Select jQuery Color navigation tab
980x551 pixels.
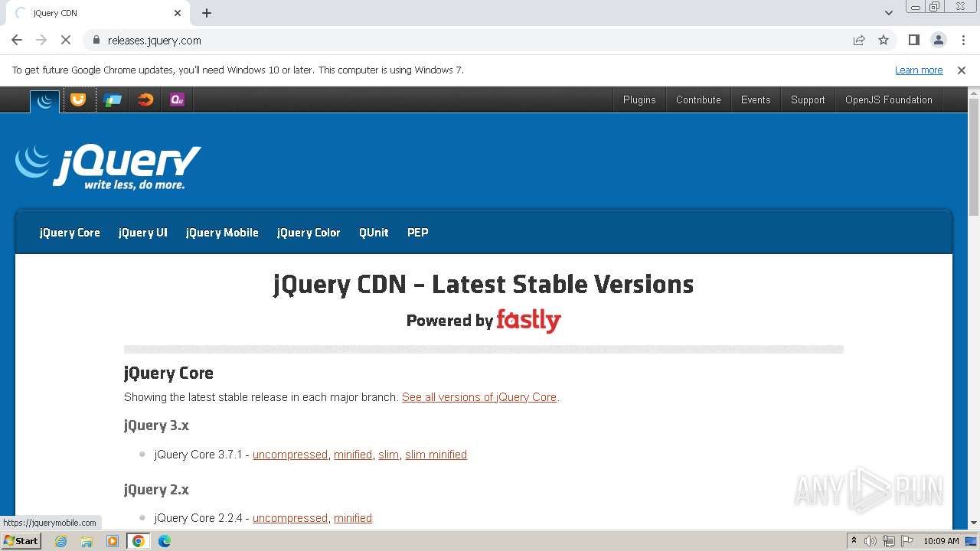309,233
